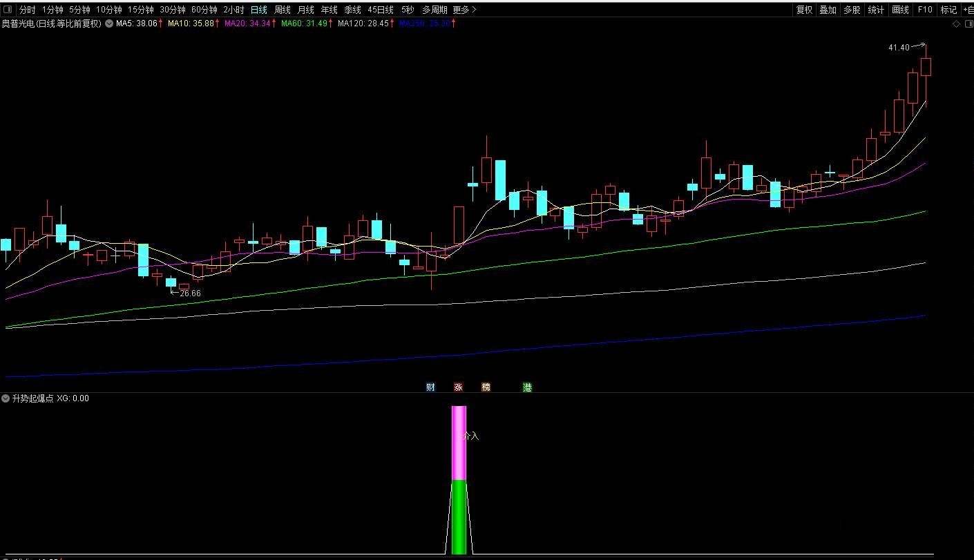
Task: Click the MA5: 38.06 label
Action: (137, 23)
